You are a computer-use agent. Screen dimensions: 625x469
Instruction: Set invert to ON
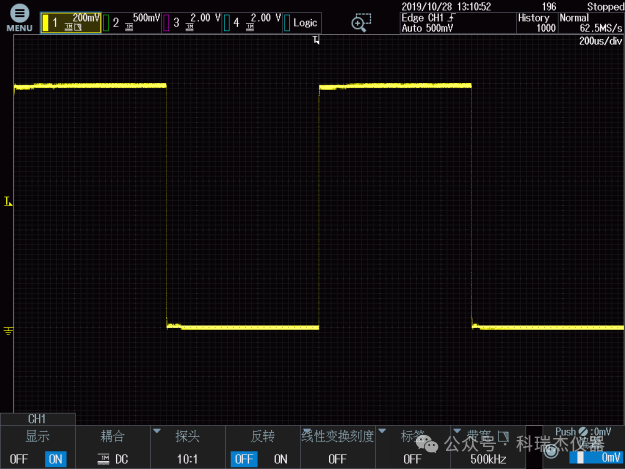tap(281, 459)
